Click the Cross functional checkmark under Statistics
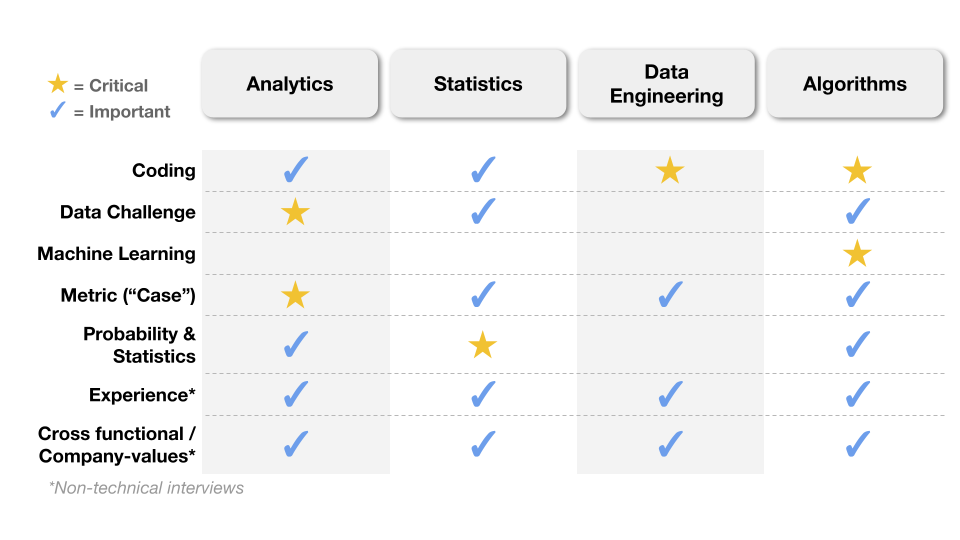Viewport: 960px width, 540px height. point(483,444)
